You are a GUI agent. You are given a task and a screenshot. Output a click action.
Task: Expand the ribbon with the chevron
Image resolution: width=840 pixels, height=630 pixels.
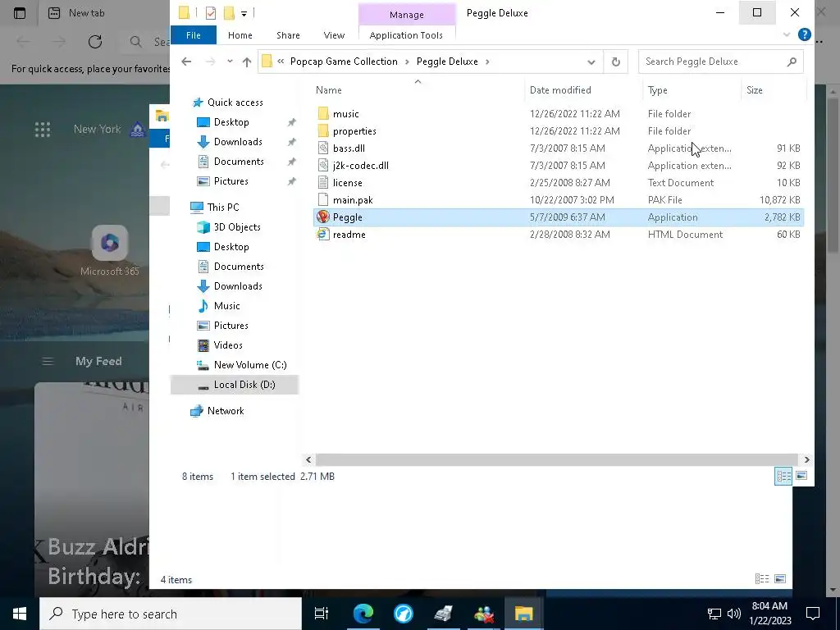[x=787, y=34]
